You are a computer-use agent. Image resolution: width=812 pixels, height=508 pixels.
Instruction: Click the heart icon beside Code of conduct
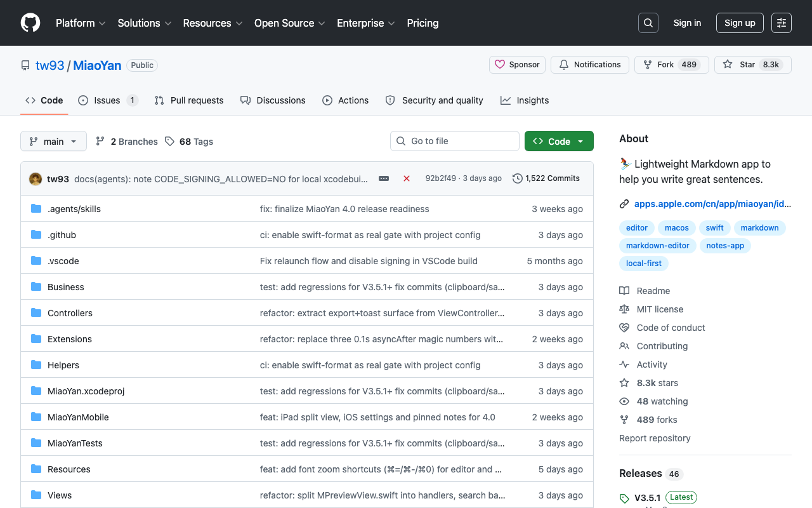tap(624, 328)
